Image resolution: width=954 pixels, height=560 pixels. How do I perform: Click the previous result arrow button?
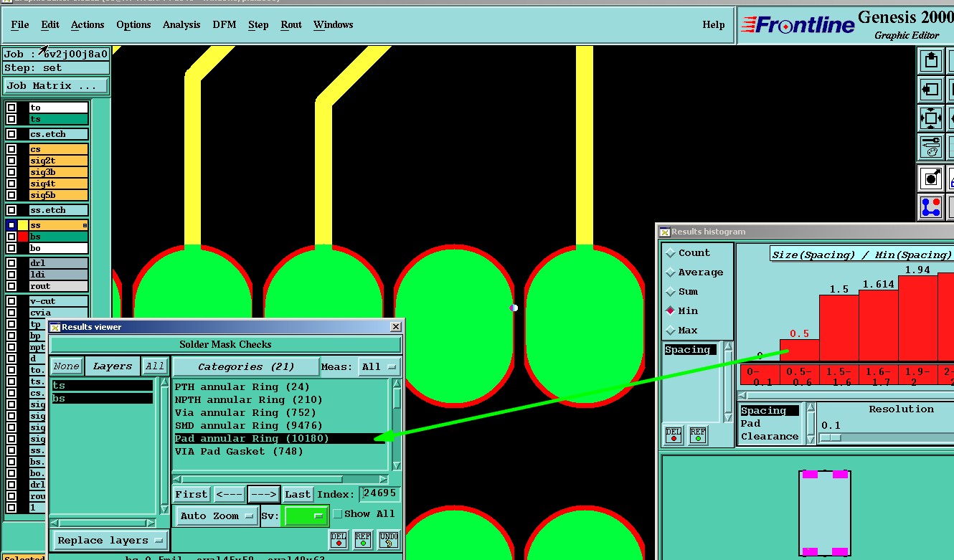click(229, 494)
